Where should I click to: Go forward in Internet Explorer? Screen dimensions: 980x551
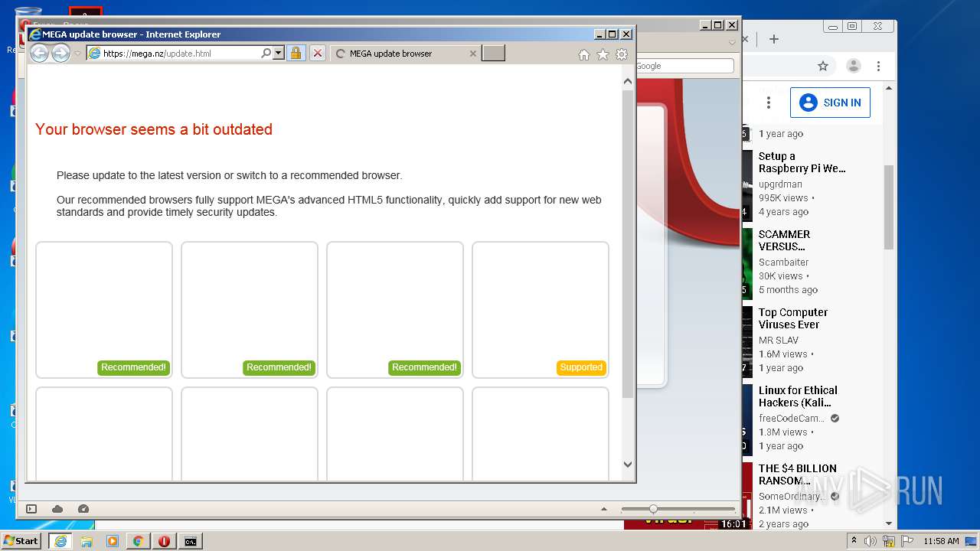(x=60, y=53)
